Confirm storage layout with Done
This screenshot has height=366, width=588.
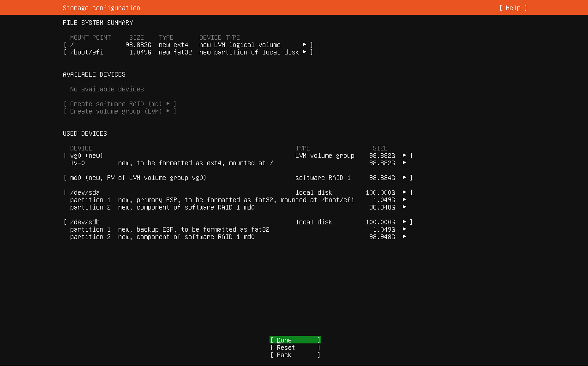(295, 340)
